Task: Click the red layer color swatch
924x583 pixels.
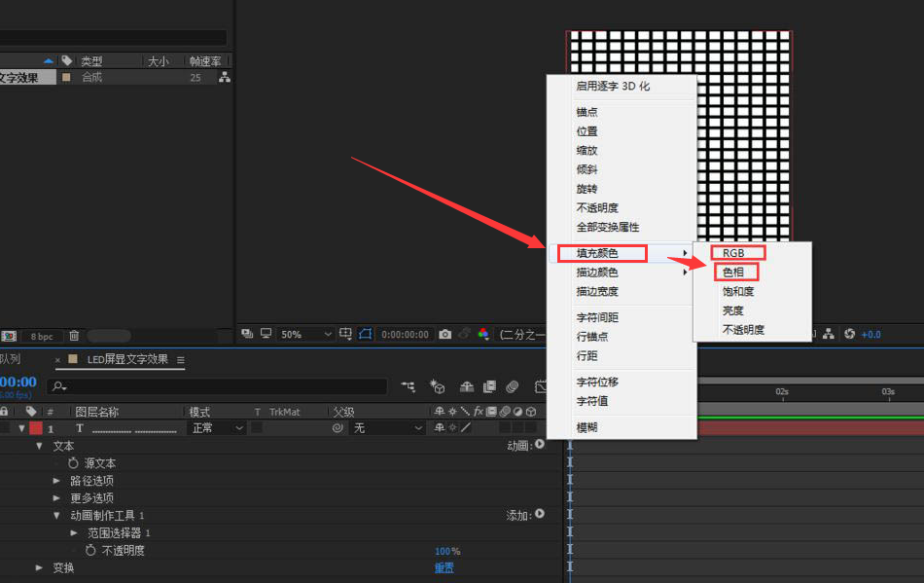Action: [x=35, y=428]
